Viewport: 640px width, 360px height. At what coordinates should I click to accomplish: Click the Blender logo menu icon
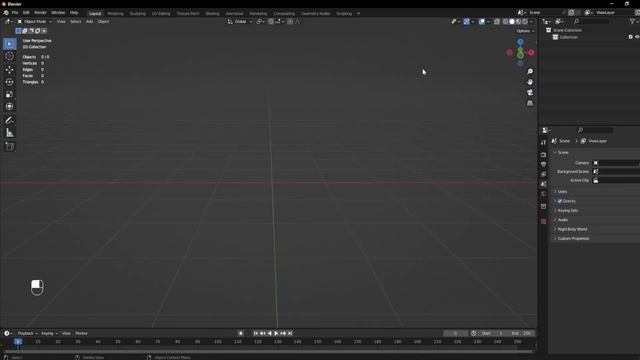click(x=6, y=13)
